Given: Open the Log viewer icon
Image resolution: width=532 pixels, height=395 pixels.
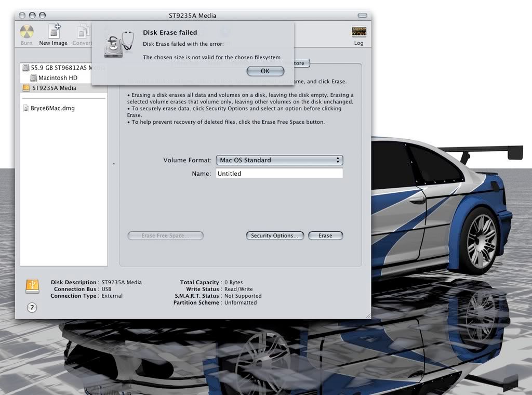Looking at the screenshot, I should 358,32.
